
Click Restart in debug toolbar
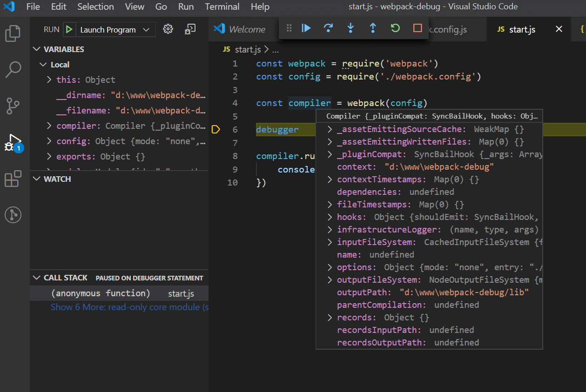click(395, 28)
